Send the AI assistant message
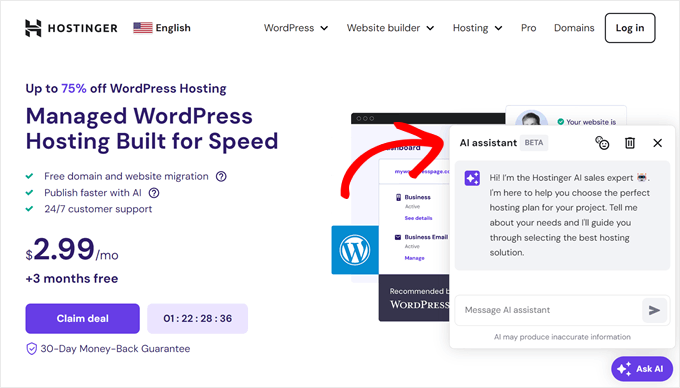The height and width of the screenshot is (388, 680). (654, 310)
